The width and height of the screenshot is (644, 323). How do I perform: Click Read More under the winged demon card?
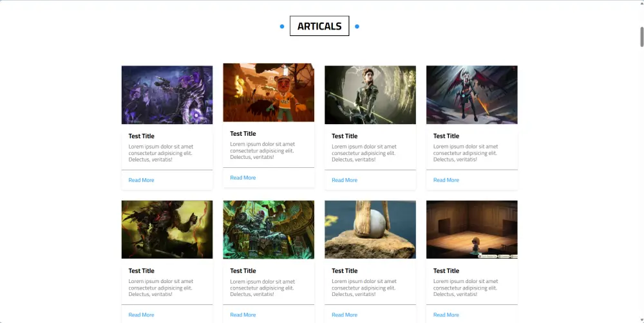[446, 180]
